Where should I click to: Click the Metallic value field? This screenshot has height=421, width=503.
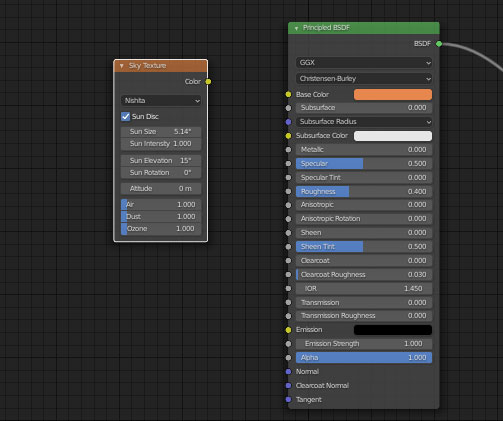364,150
